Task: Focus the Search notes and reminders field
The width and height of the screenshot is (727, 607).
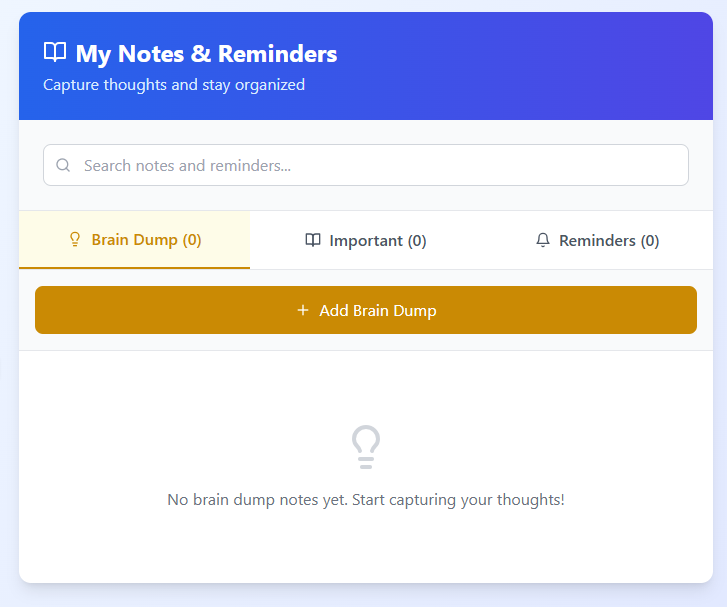Action: [380, 166]
